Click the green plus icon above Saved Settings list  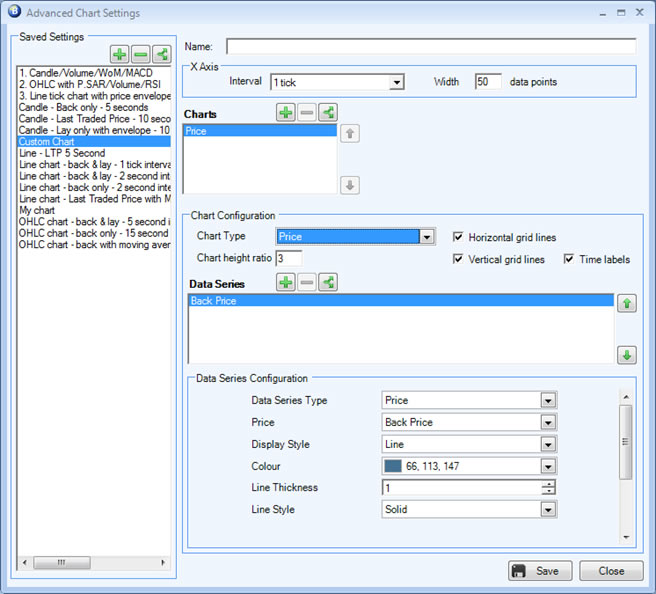(118, 54)
